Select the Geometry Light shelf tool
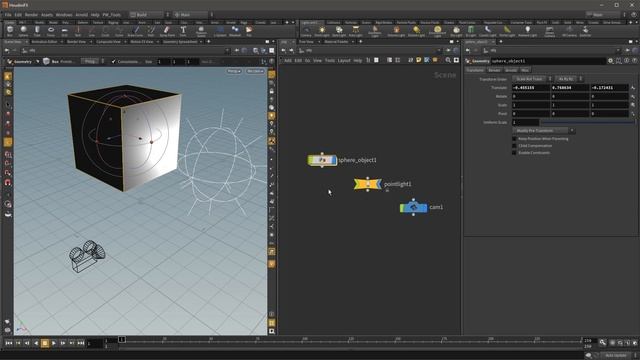This screenshot has height=360, width=640. click(375, 31)
